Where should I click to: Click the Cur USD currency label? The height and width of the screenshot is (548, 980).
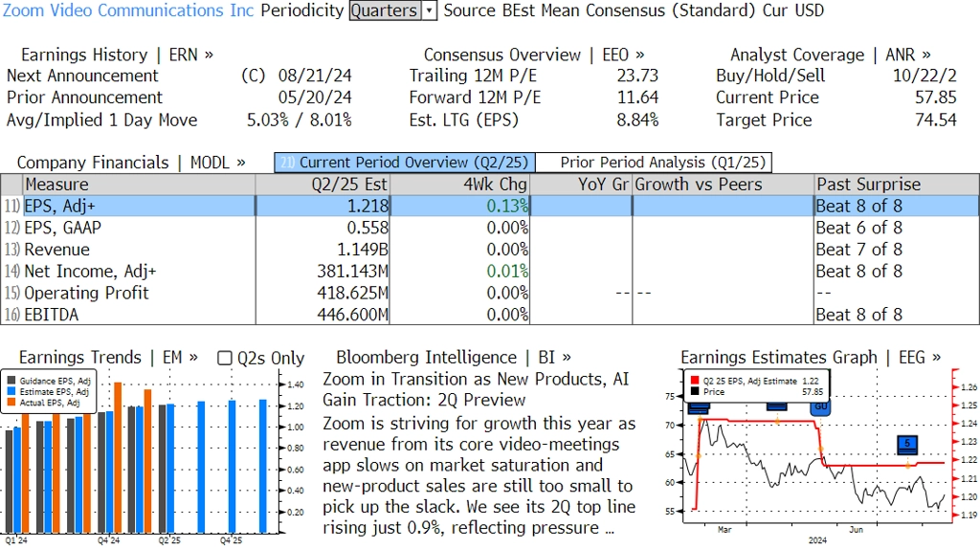pos(793,11)
